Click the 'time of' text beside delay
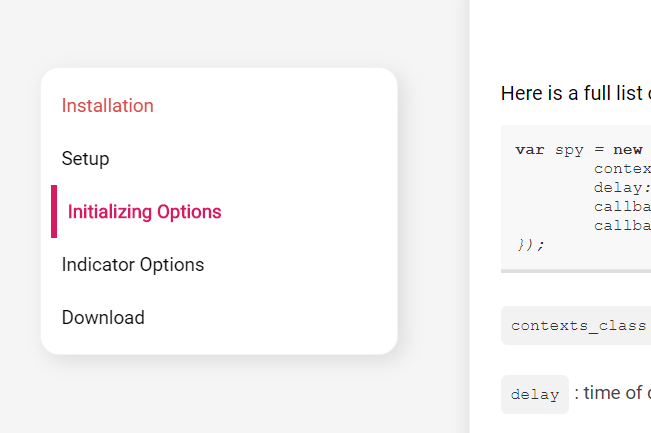Image resolution: width=651 pixels, height=433 pixels. click(x=612, y=393)
